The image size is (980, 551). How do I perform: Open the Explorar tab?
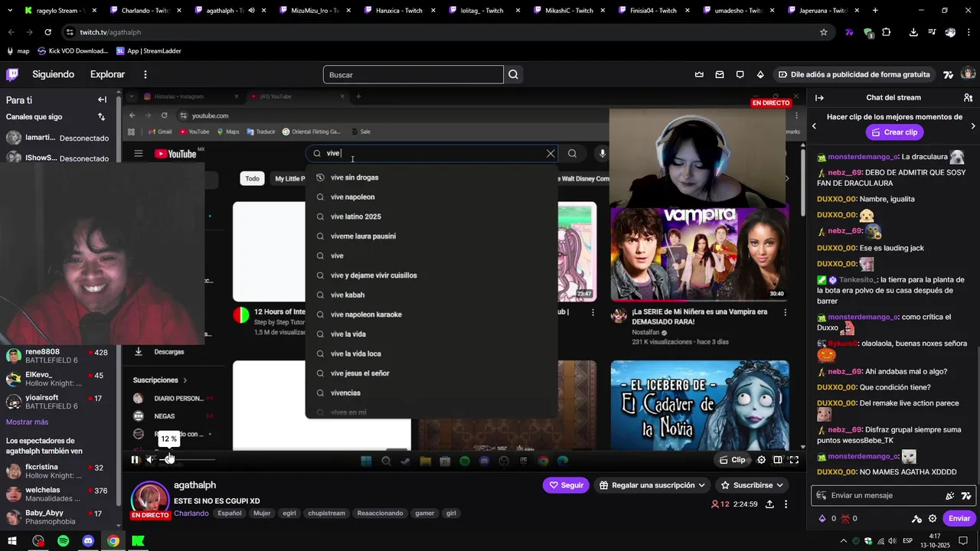pyautogui.click(x=107, y=74)
